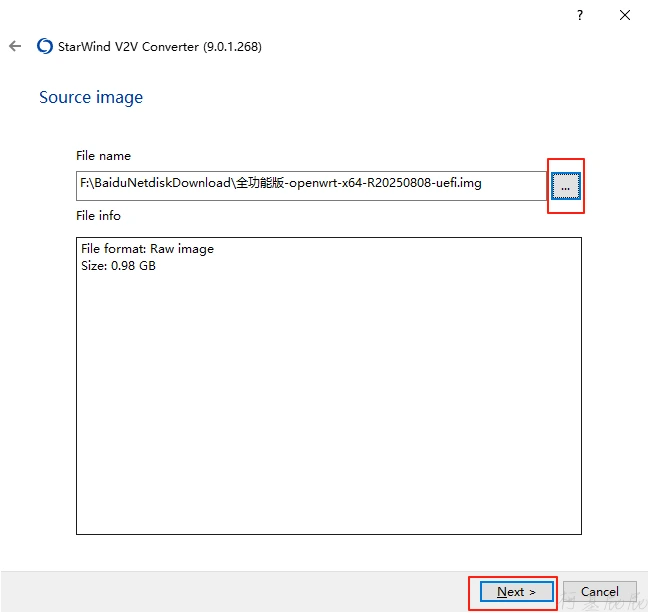Click the "Source image" heading
Viewport: 649px width, 613px height.
coord(91,97)
